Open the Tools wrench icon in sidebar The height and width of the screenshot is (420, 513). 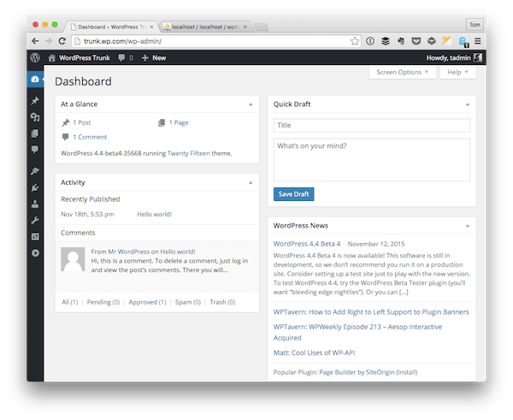pos(35,221)
